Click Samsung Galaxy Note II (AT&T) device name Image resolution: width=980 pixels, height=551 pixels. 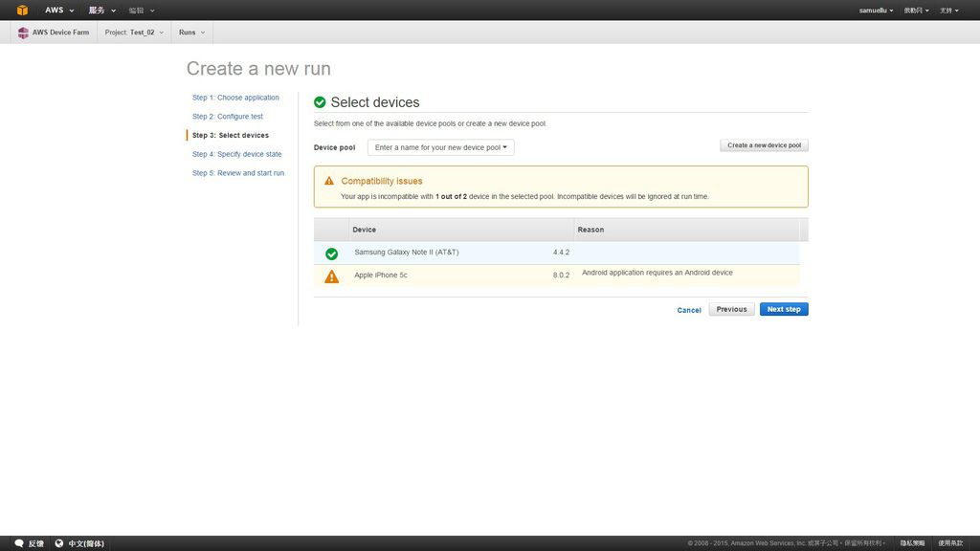click(x=406, y=253)
